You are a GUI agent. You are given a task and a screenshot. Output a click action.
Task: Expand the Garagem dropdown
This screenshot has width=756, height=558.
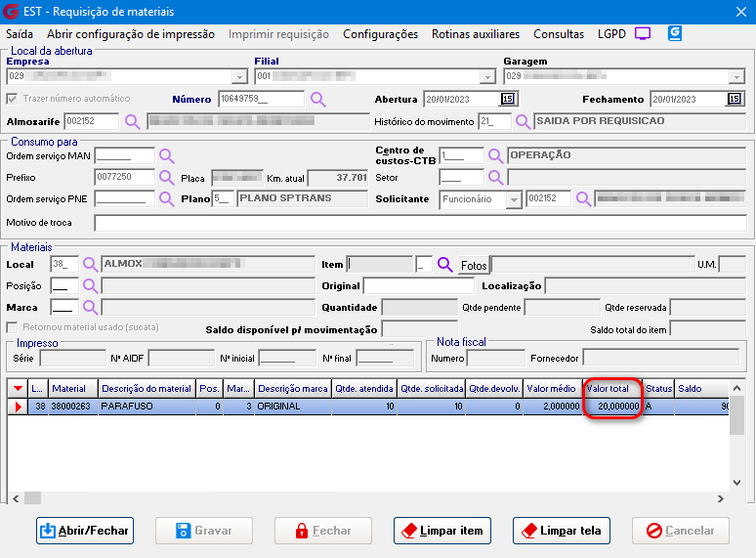coord(736,76)
